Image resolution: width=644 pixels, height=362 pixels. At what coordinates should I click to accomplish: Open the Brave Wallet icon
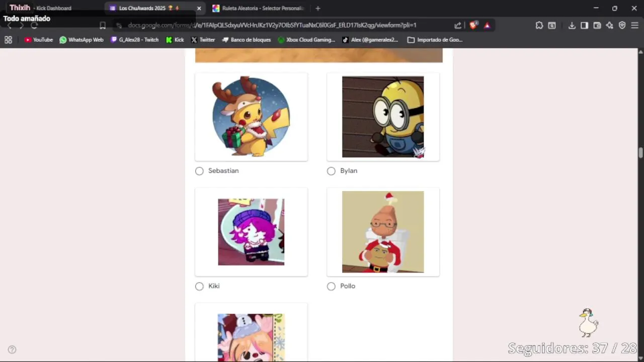[x=597, y=25]
